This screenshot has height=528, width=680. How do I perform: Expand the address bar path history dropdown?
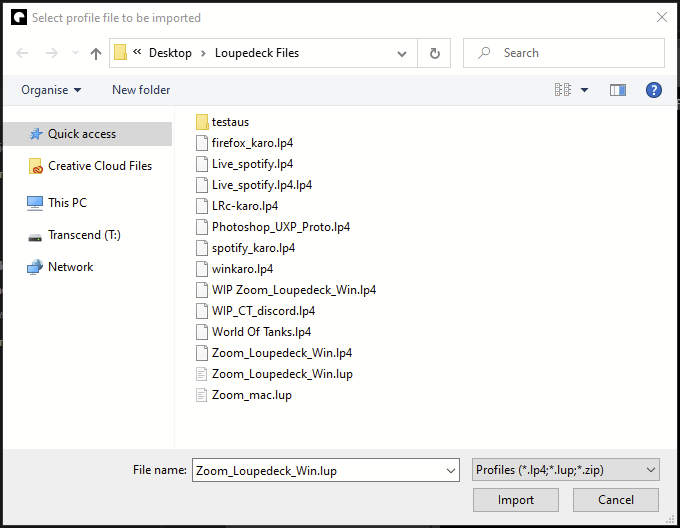tap(402, 53)
